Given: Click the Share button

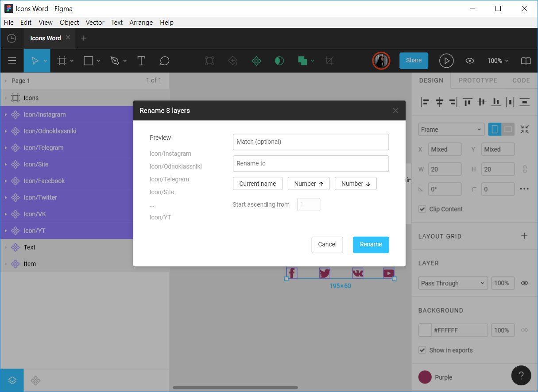Looking at the screenshot, I should tap(414, 61).
